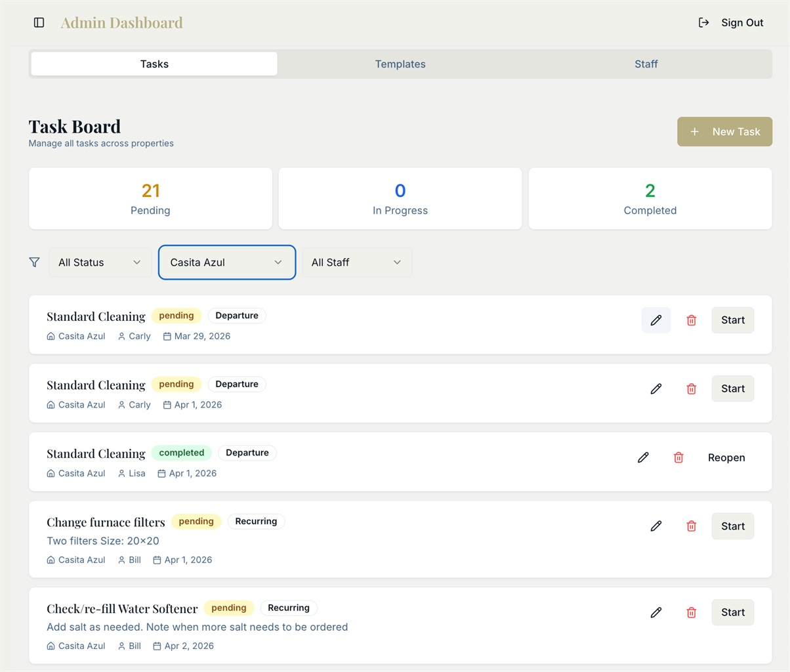Screen dimensions: 790x672
Task: Click house icon on Mar 29 task
Action: (x=51, y=336)
